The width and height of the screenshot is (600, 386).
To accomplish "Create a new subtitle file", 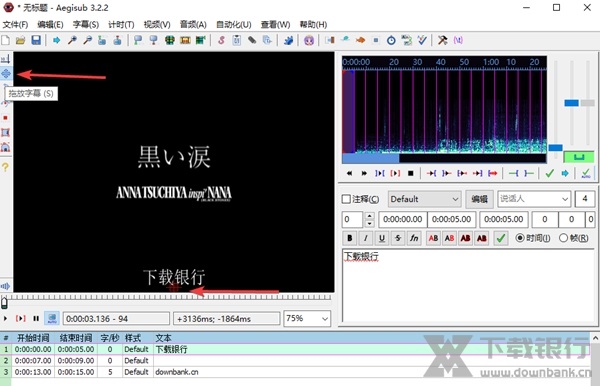I will (6, 40).
